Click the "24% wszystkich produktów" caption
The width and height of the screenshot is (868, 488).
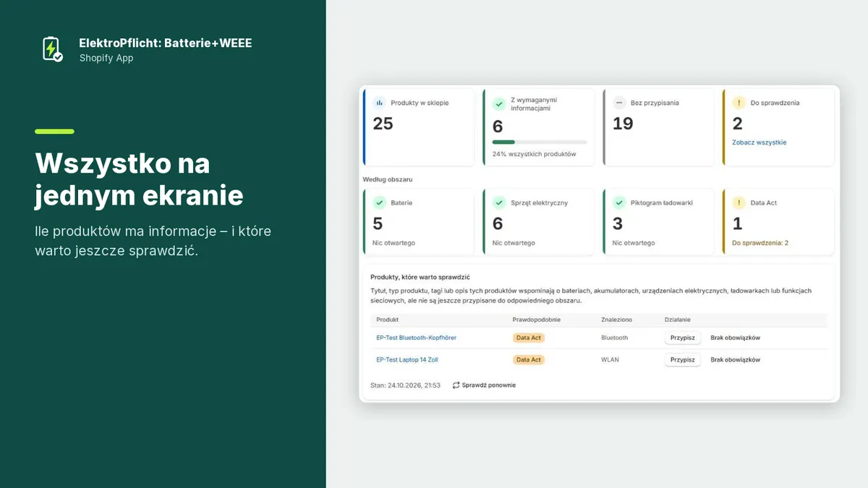pyautogui.click(x=534, y=154)
